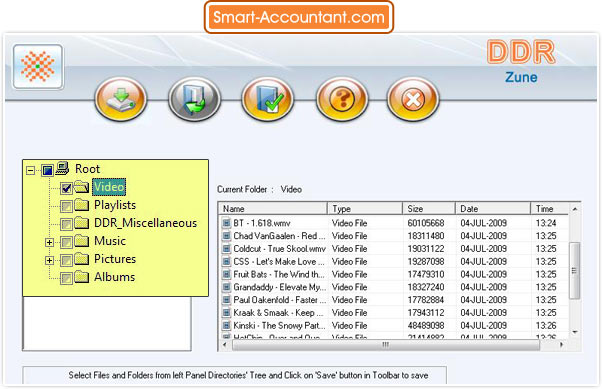602x389 pixels.
Task: Click file icon for Chad VanGaalen row
Action: 227,236
